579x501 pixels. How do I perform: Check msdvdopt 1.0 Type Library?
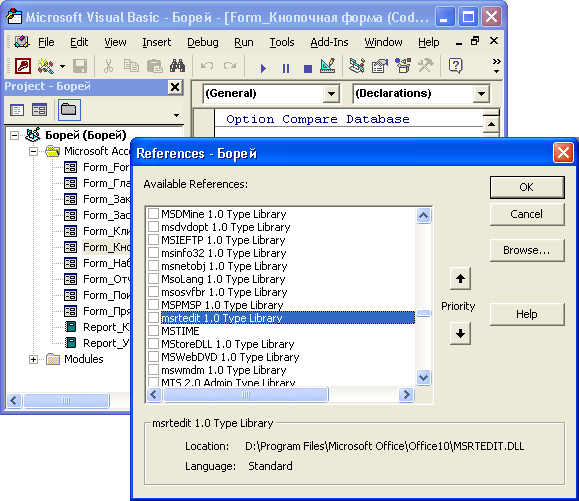153,227
